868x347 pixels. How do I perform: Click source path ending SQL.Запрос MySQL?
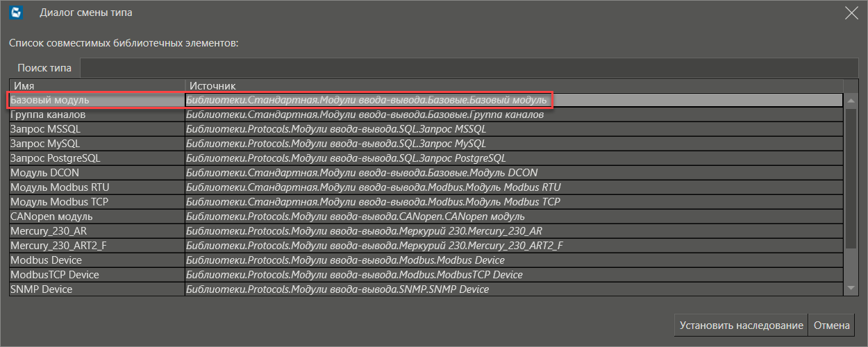point(337,144)
